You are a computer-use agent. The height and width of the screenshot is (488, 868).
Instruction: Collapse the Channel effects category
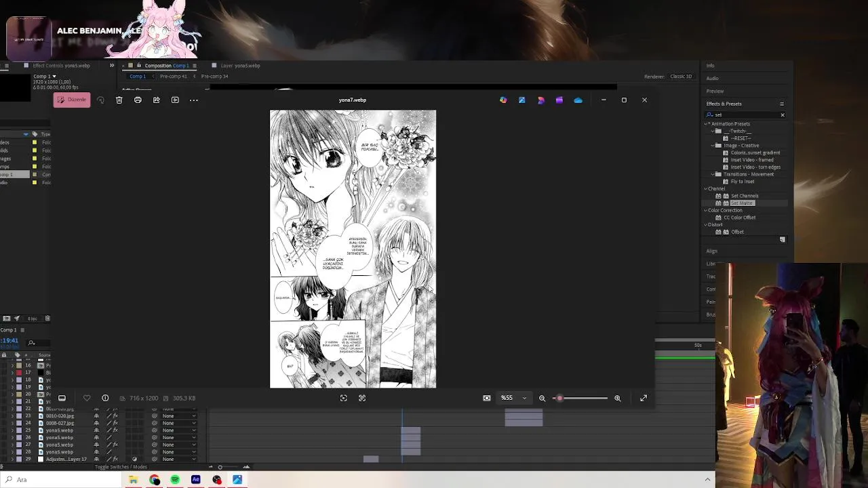(x=706, y=188)
